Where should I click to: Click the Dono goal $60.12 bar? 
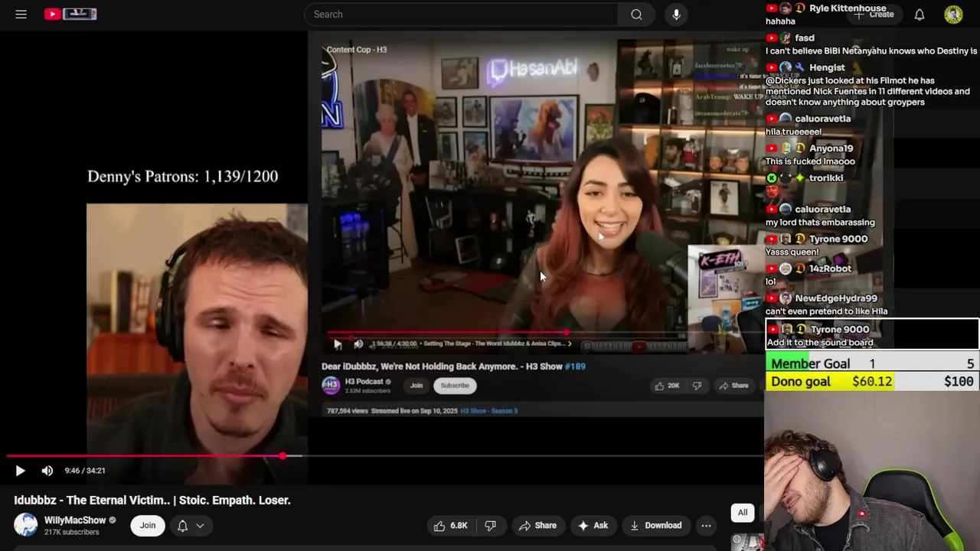(872, 381)
